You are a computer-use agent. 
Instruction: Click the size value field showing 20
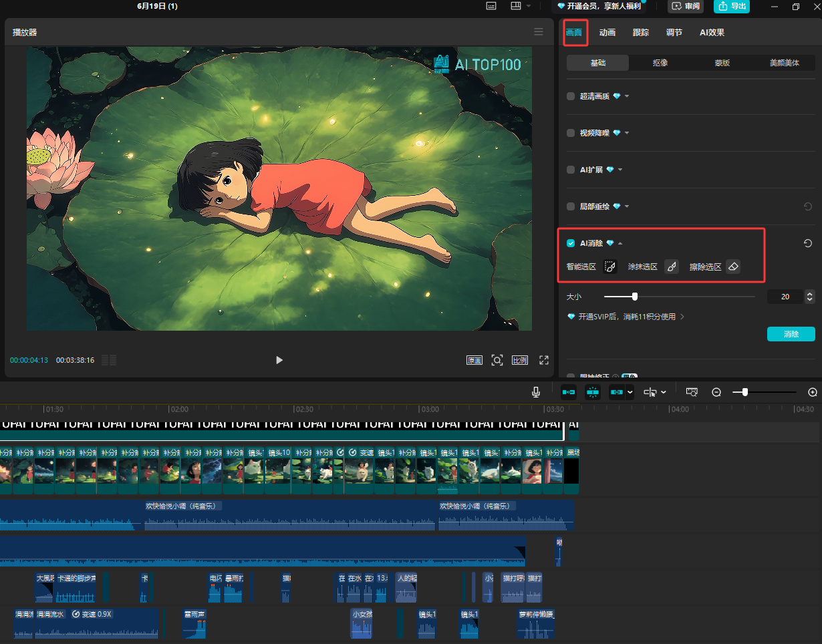click(x=785, y=297)
